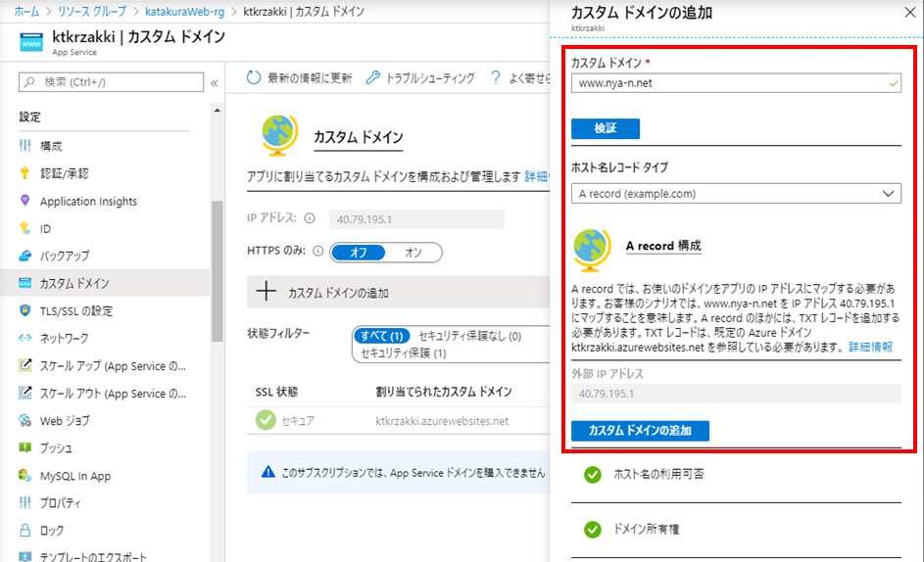Click the plus icon for adding custom domain
Viewport: 924px width, 562px height.
[x=267, y=291]
